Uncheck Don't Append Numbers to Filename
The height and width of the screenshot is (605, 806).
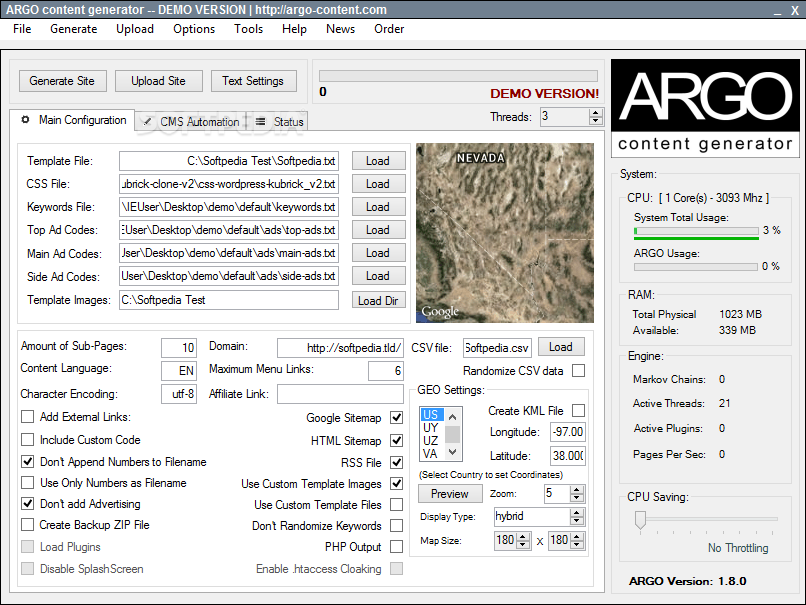27,462
